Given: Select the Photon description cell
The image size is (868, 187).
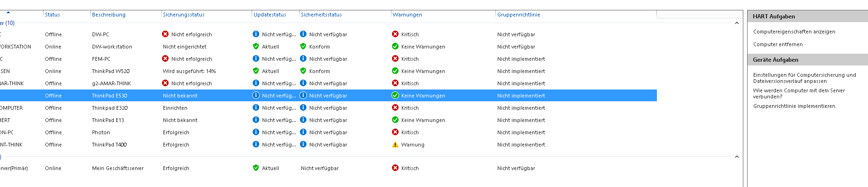Looking at the screenshot, I should tap(101, 132).
